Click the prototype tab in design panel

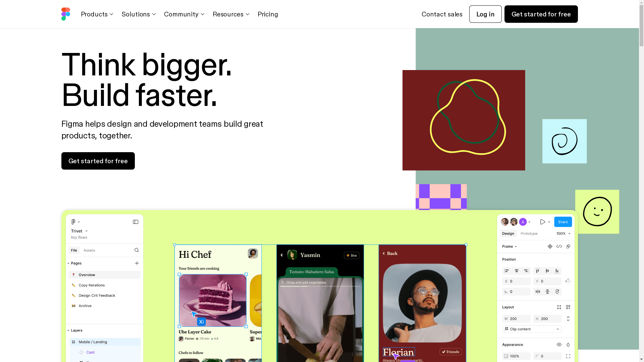click(529, 233)
